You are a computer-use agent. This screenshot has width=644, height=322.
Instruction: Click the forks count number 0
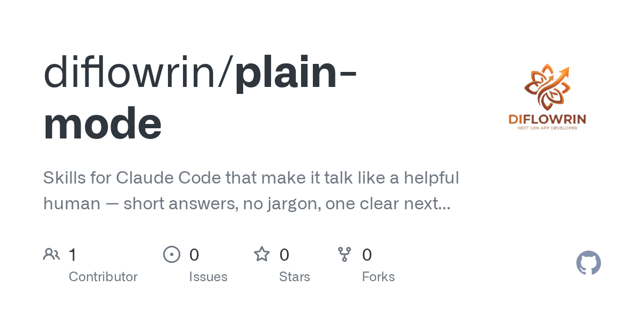pos(367,254)
